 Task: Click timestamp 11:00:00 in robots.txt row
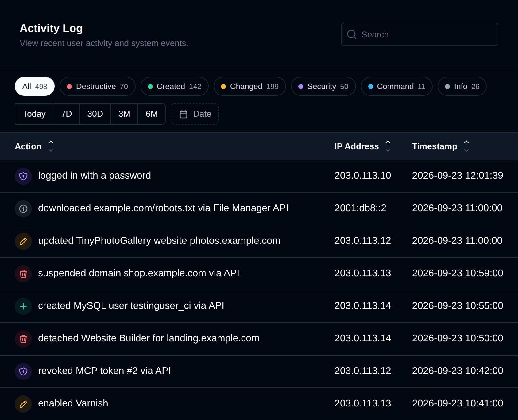coord(457,208)
